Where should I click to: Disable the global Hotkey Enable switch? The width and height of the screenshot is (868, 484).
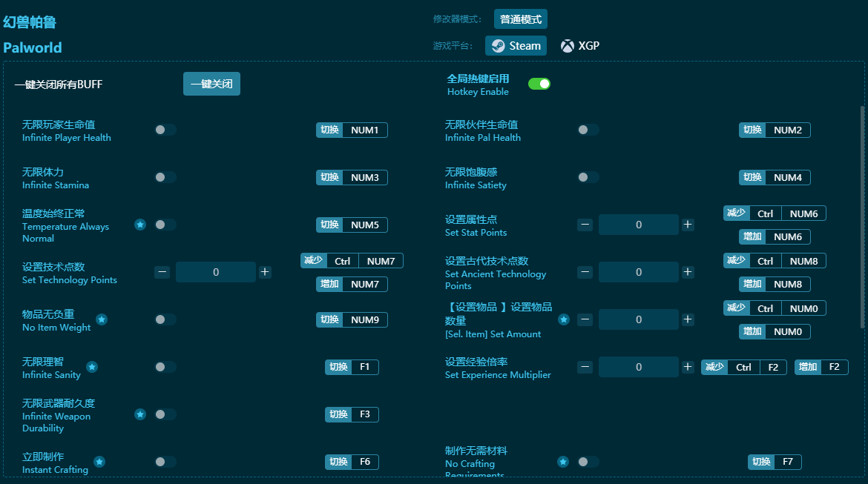pyautogui.click(x=539, y=84)
